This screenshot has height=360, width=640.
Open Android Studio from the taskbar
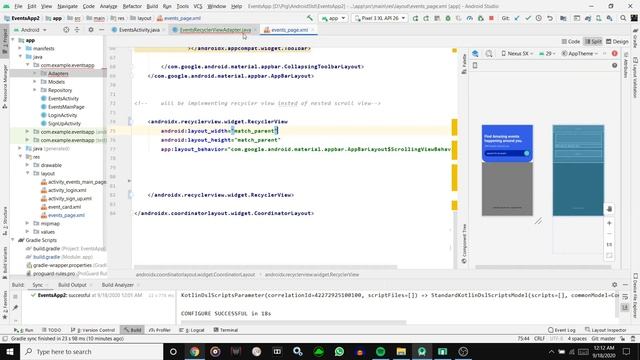click(x=422, y=351)
